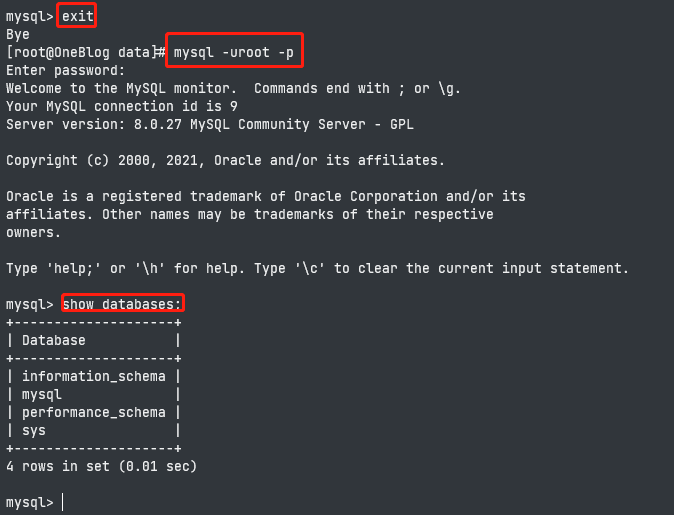Click the Bye output line

[x=18, y=34]
